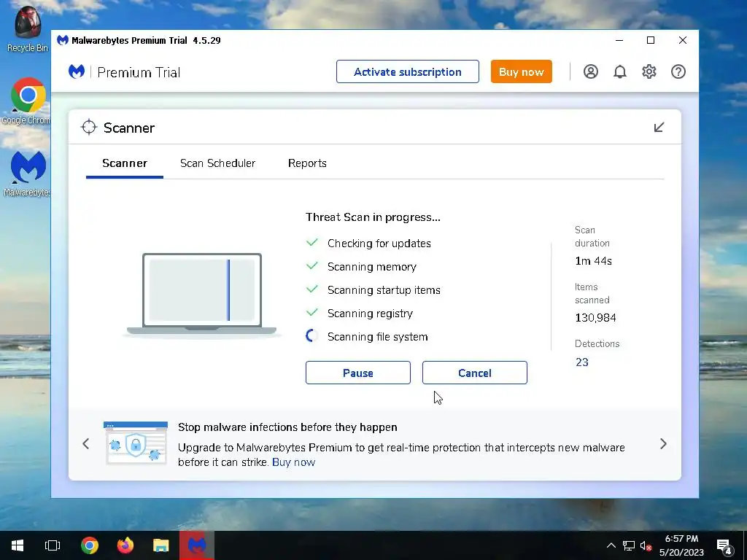Screen dimensions: 747x560
Task: Click the Scanner crosshair icon
Action: [89, 128]
